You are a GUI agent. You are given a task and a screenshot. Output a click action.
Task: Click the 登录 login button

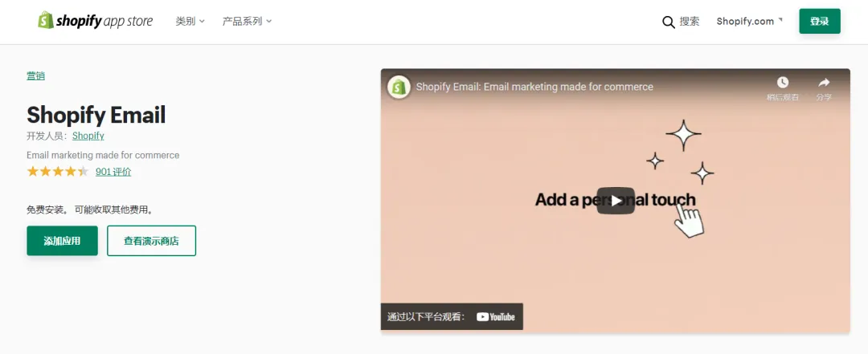click(x=819, y=21)
